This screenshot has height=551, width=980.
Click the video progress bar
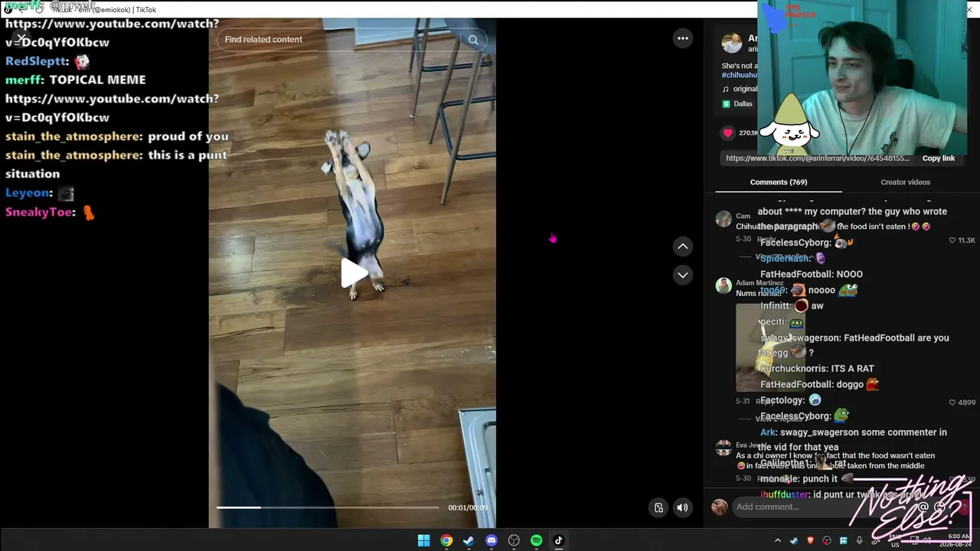tap(328, 507)
